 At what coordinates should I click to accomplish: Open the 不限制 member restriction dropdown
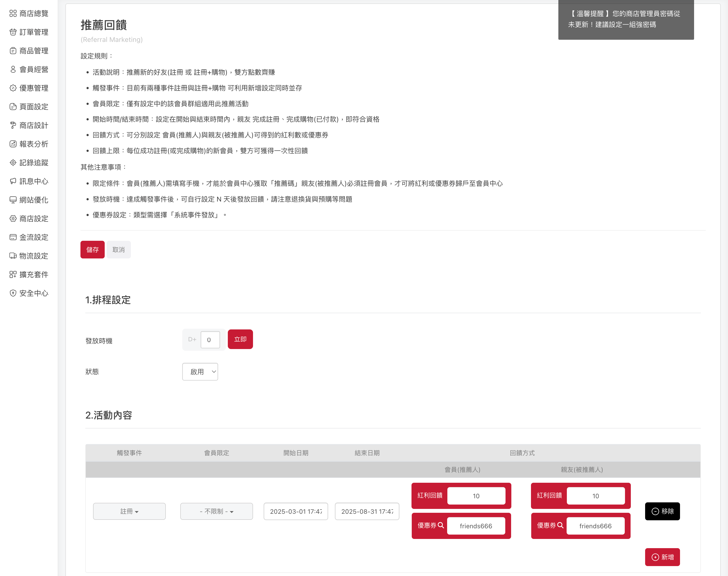click(217, 511)
